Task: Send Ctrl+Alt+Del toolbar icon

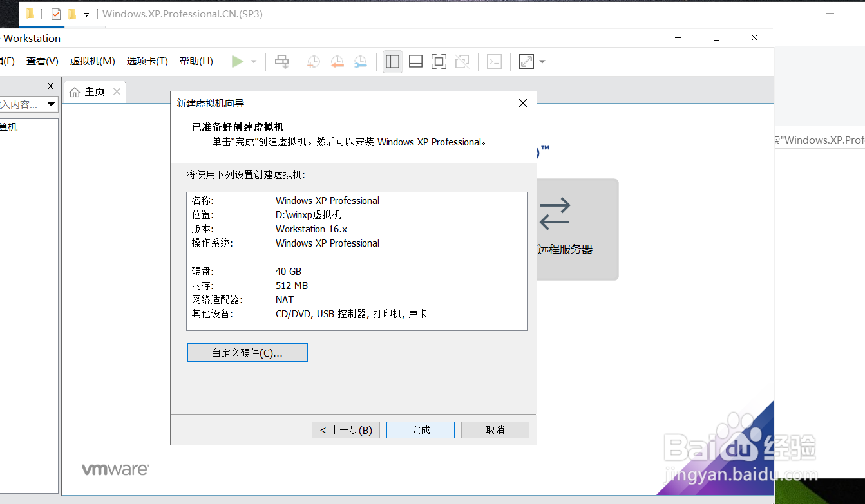Action: [281, 62]
